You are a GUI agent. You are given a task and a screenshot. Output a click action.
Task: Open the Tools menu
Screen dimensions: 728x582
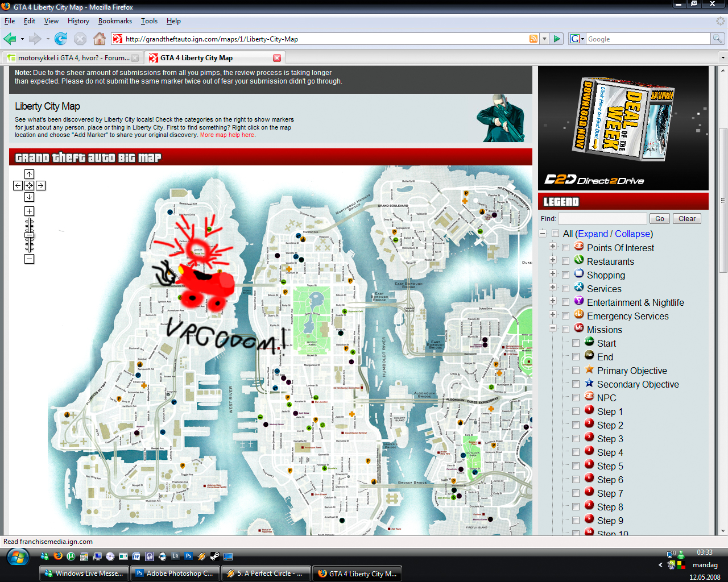click(x=149, y=21)
